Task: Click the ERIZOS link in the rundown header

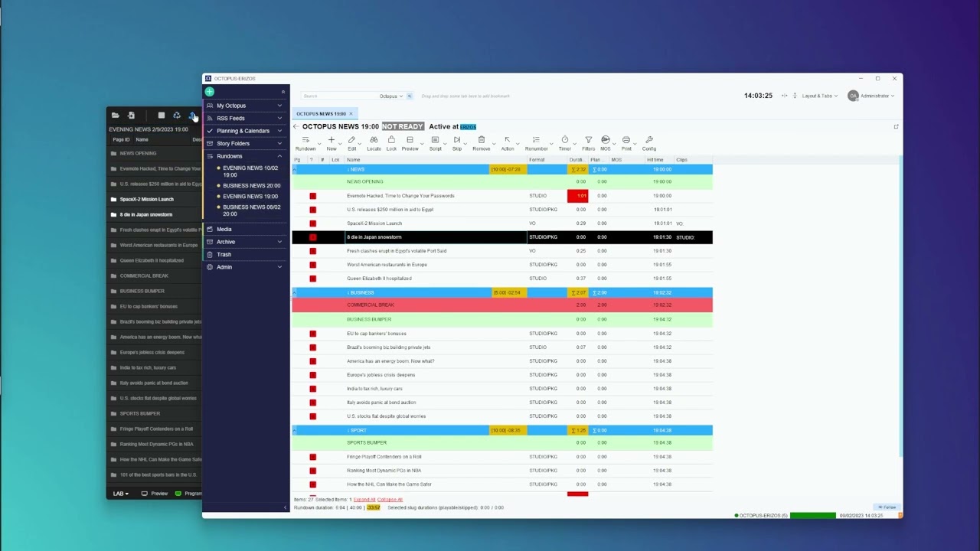Action: click(468, 127)
